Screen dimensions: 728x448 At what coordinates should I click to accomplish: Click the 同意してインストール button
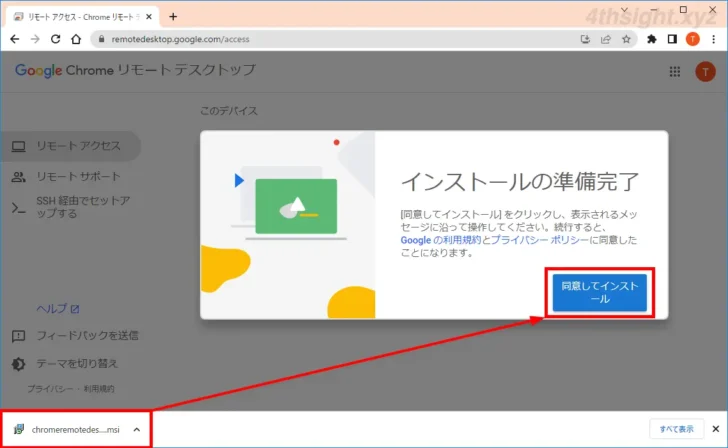599,292
